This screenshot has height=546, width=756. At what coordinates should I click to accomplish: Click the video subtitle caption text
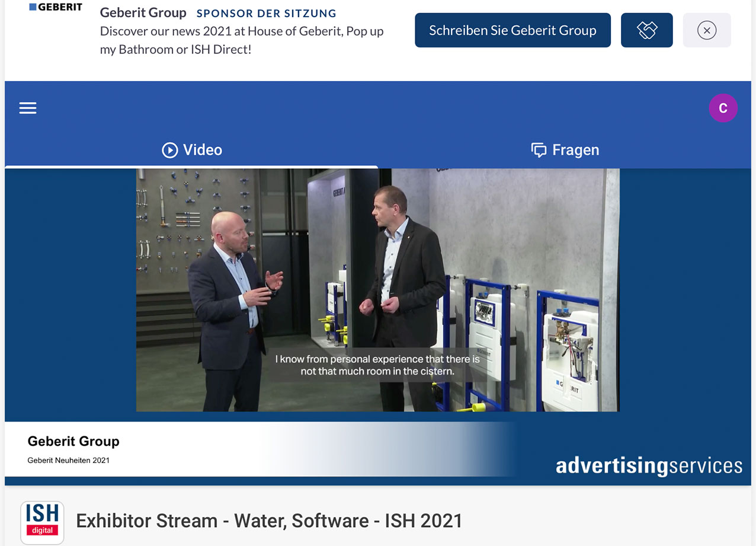point(377,365)
